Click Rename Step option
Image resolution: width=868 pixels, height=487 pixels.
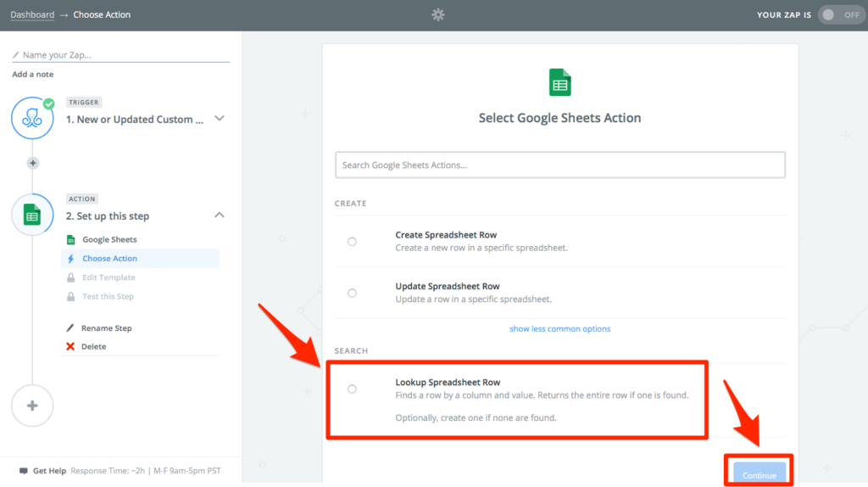coord(106,328)
